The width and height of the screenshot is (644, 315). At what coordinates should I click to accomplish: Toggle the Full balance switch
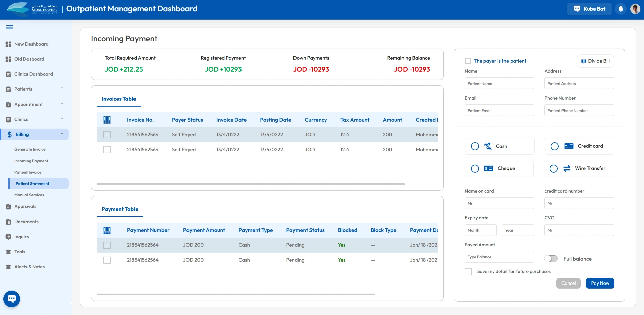pos(551,259)
